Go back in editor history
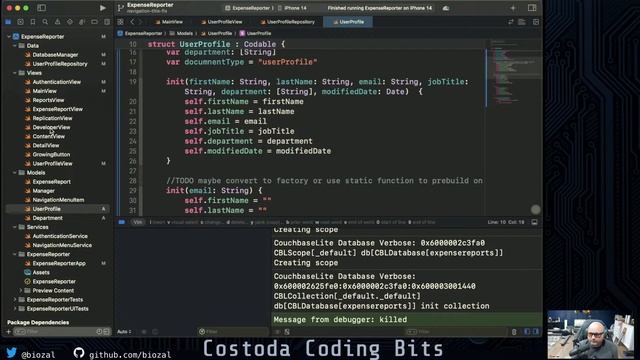The image size is (640, 360). 132,22
